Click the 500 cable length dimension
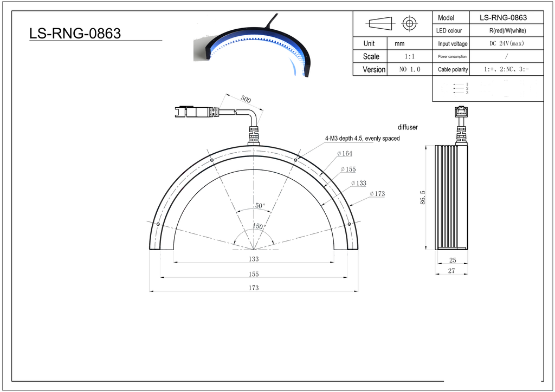Screen dimensions: 555x392 [246, 99]
